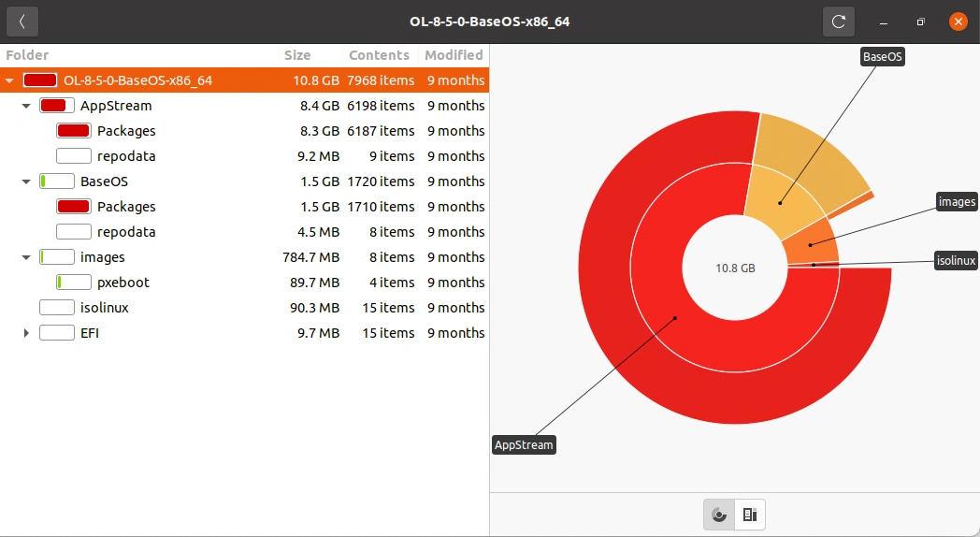Collapse the BaseOS folder
The width and height of the screenshot is (980, 537).
pyautogui.click(x=26, y=181)
